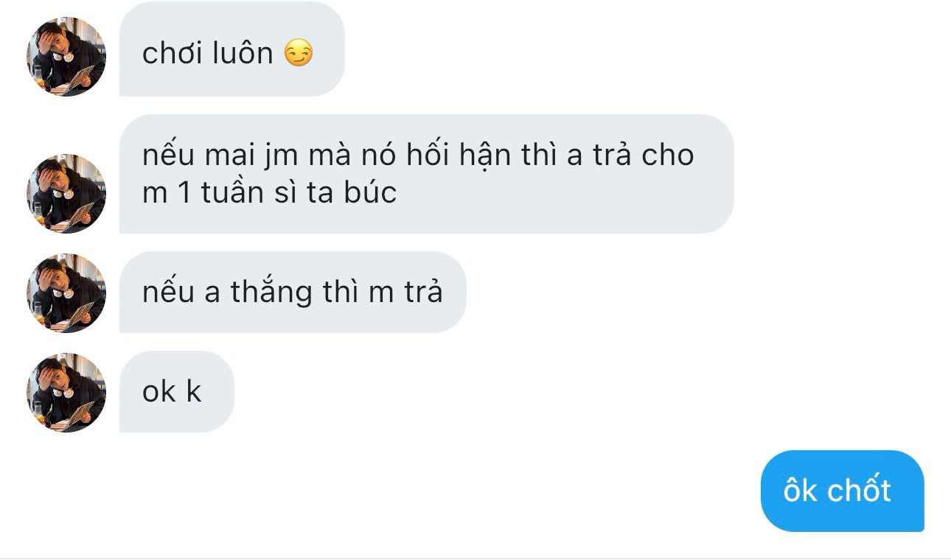Open avatar beside the "nếu mai jm" message
Viewport: 951px width, 560px height.
(x=66, y=194)
